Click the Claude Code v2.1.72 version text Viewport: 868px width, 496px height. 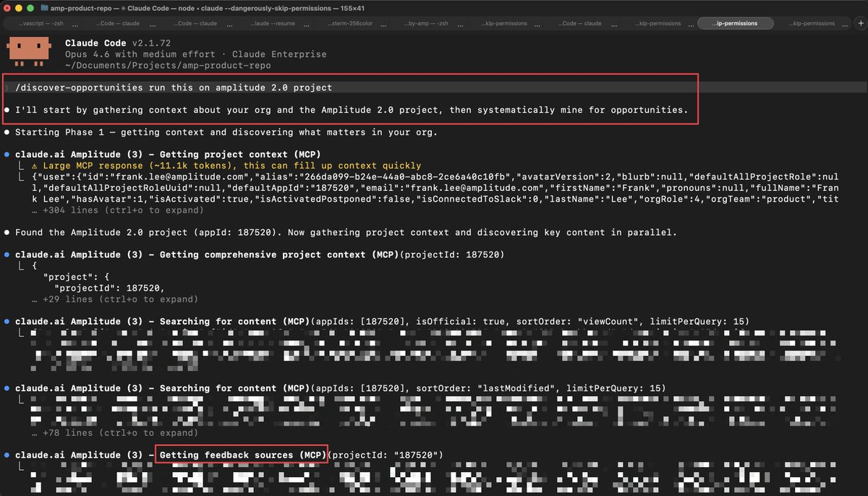[x=117, y=43]
